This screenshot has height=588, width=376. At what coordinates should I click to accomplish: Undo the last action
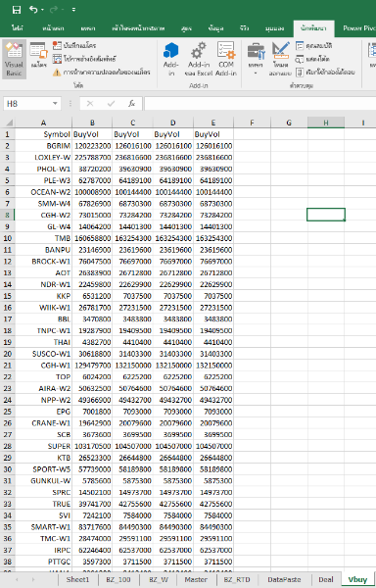[x=33, y=10]
